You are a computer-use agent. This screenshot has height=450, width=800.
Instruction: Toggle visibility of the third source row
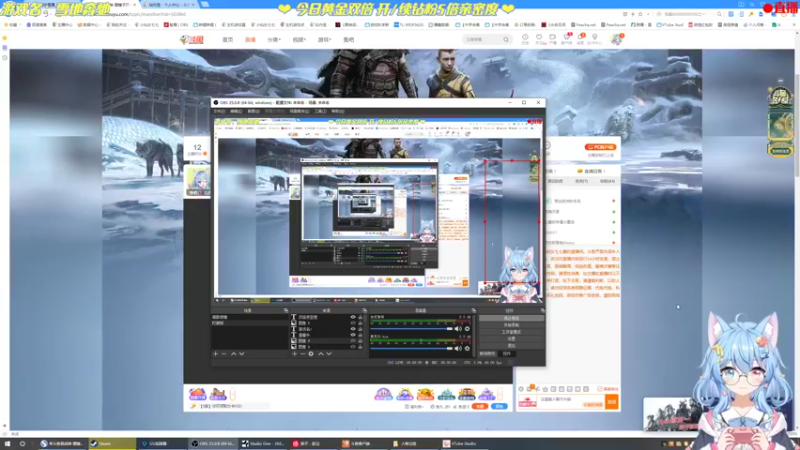pyautogui.click(x=353, y=329)
